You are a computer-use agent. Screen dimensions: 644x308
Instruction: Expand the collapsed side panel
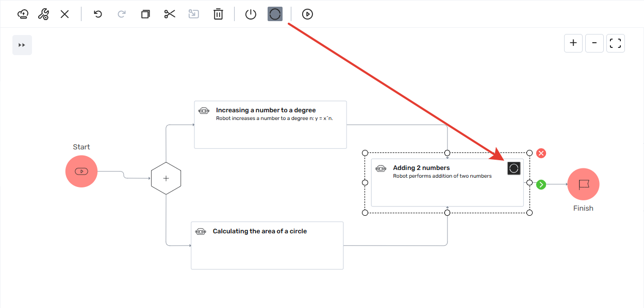click(22, 45)
